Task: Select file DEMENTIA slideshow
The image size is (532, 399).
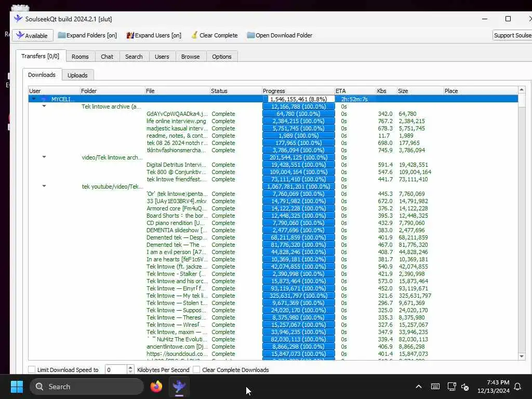Action: 177,230
